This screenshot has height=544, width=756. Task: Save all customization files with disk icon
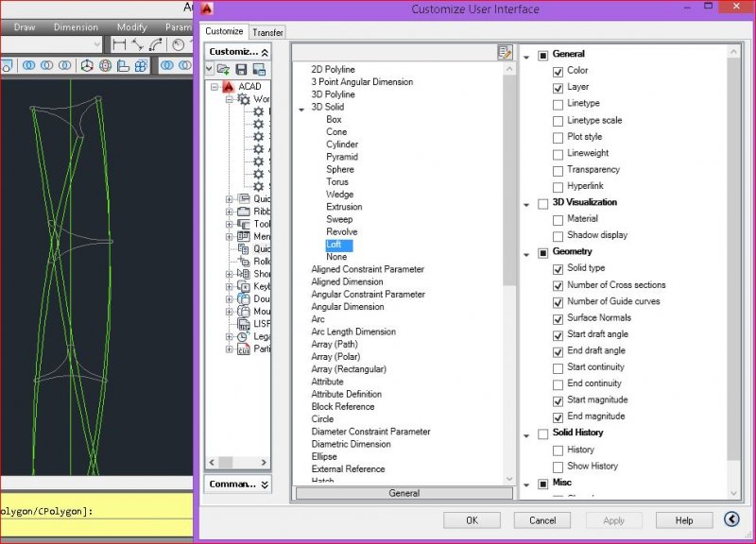tap(241, 69)
